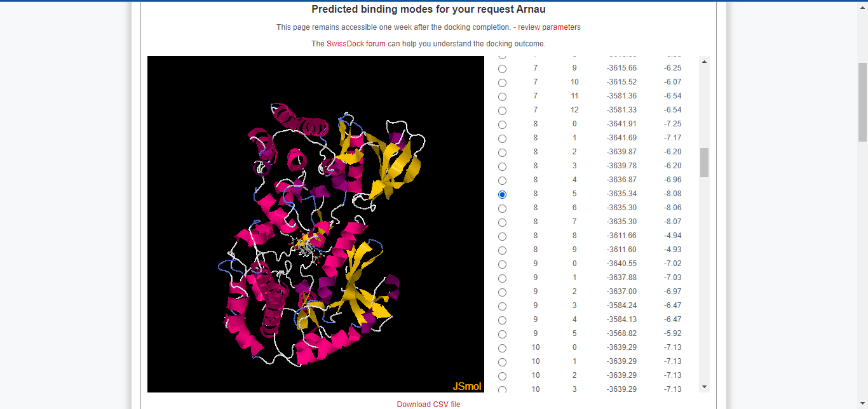Screen dimensions: 868x409
Task: Select radio for FullFitness -3584.24 row
Action: click(503, 306)
